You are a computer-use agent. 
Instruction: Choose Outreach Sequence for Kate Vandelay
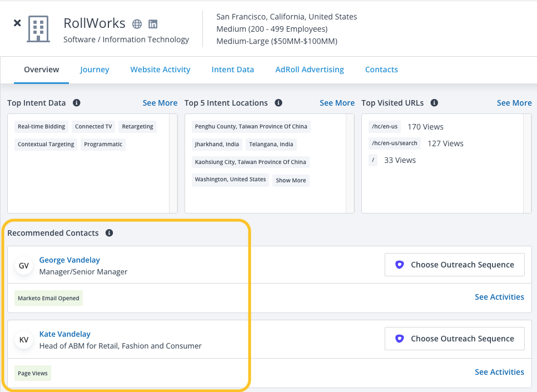pyautogui.click(x=454, y=339)
